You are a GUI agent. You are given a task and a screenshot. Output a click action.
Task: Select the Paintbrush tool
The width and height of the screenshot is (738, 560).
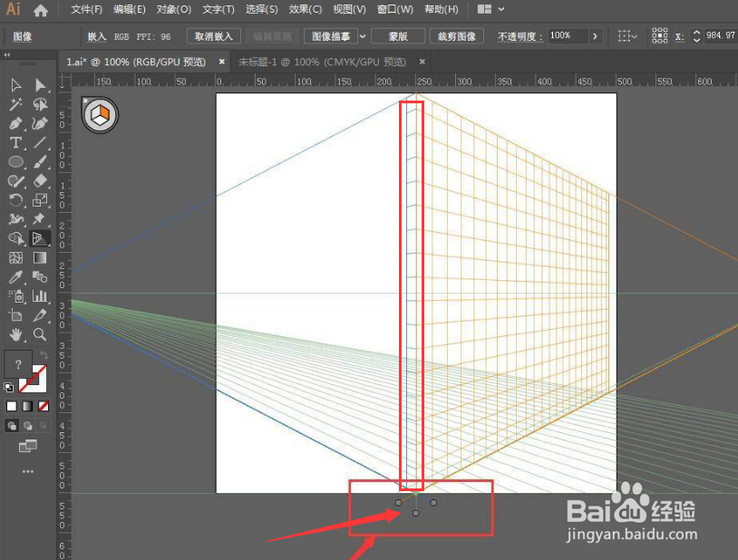pos(40,162)
